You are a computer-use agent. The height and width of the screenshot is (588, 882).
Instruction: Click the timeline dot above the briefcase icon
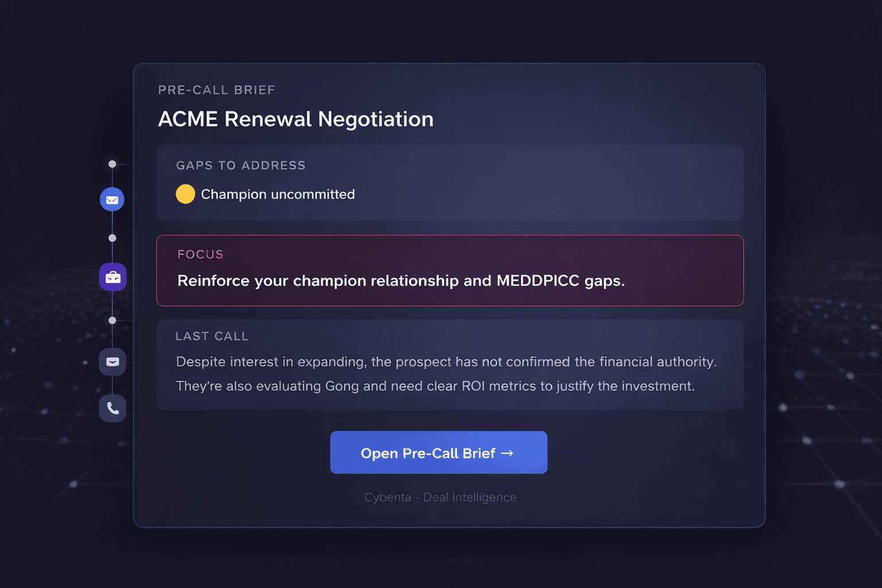pyautogui.click(x=113, y=238)
